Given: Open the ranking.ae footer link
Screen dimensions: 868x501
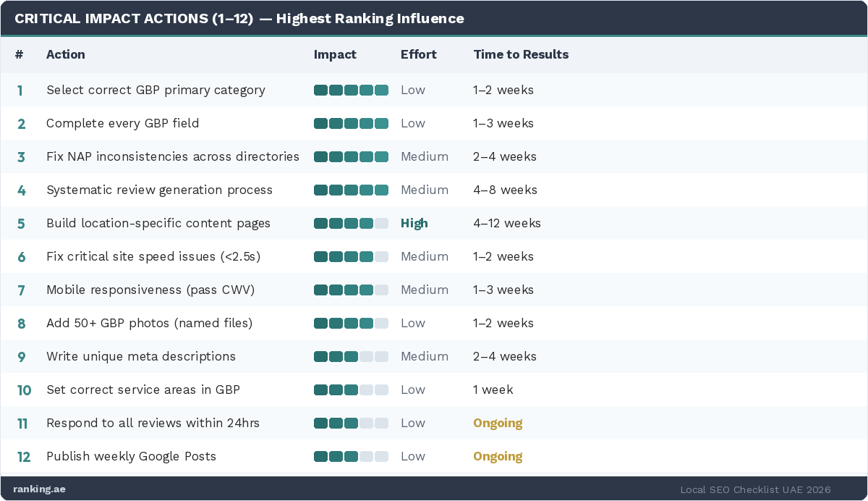Looking at the screenshot, I should (39, 489).
